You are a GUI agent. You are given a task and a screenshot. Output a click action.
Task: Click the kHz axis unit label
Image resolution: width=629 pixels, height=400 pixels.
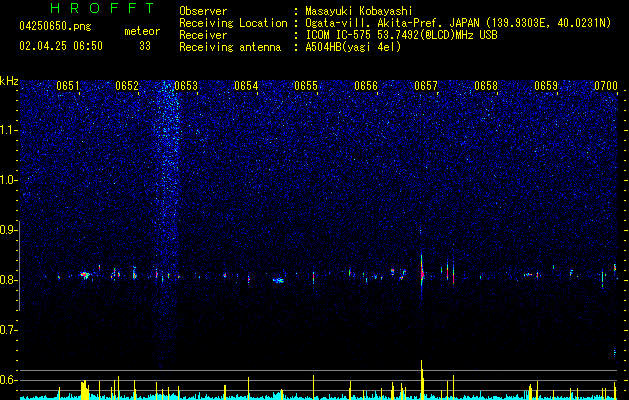(x=9, y=81)
